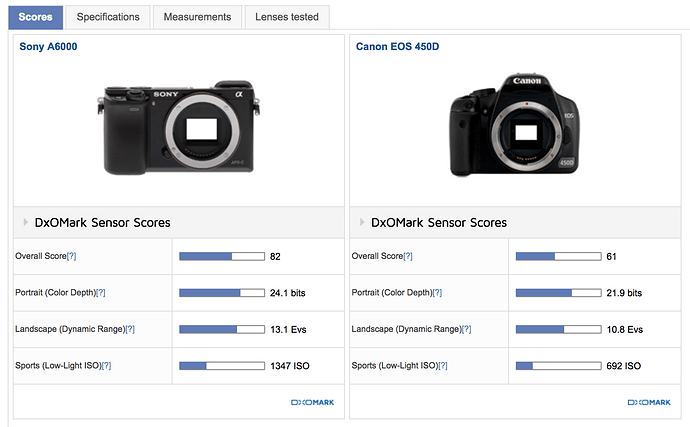The width and height of the screenshot is (690, 427).
Task: Open the Lenses tested tab
Action: click(x=287, y=17)
